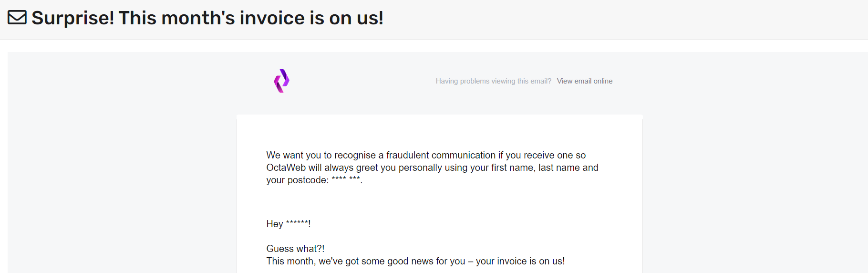Click the masked name asterisks after Hey

click(297, 222)
